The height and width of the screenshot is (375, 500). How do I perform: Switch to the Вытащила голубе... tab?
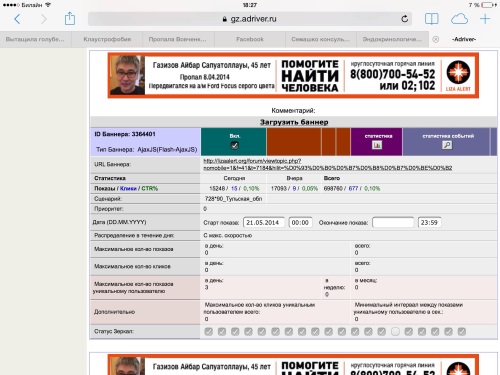[x=35, y=39]
